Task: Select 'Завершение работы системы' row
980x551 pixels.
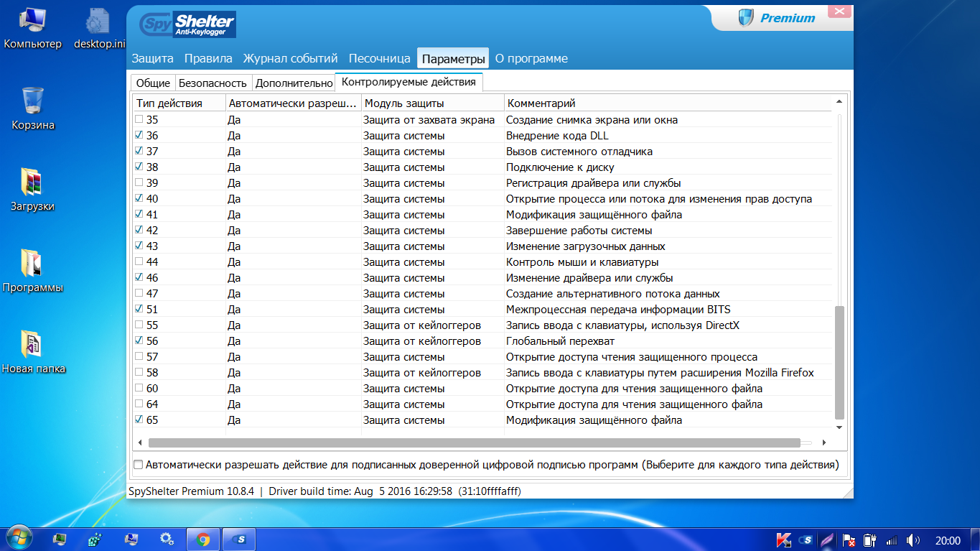Action: [579, 230]
